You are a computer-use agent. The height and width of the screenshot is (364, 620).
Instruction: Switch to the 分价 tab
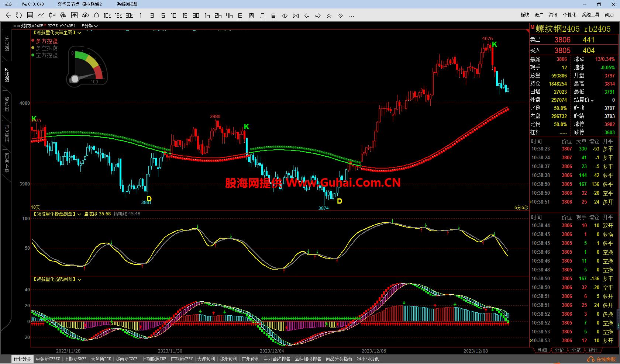pyautogui.click(x=559, y=350)
